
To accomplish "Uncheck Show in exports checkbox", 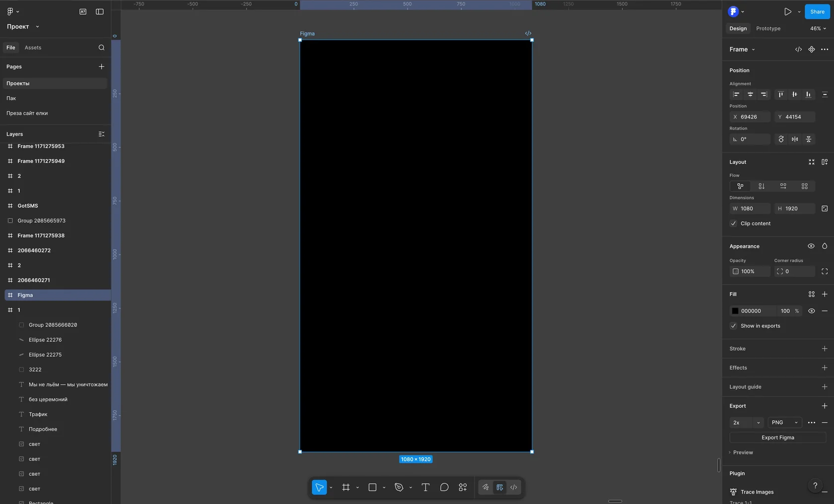I will pyautogui.click(x=733, y=326).
